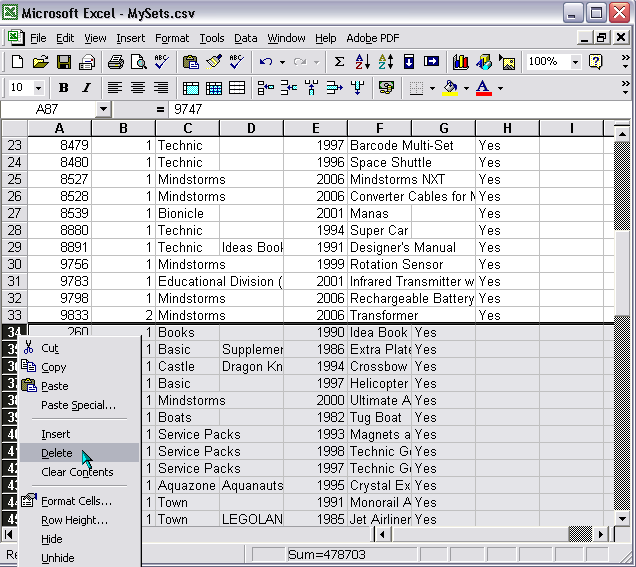Click the Print icon
The width and height of the screenshot is (636, 567).
[116, 62]
